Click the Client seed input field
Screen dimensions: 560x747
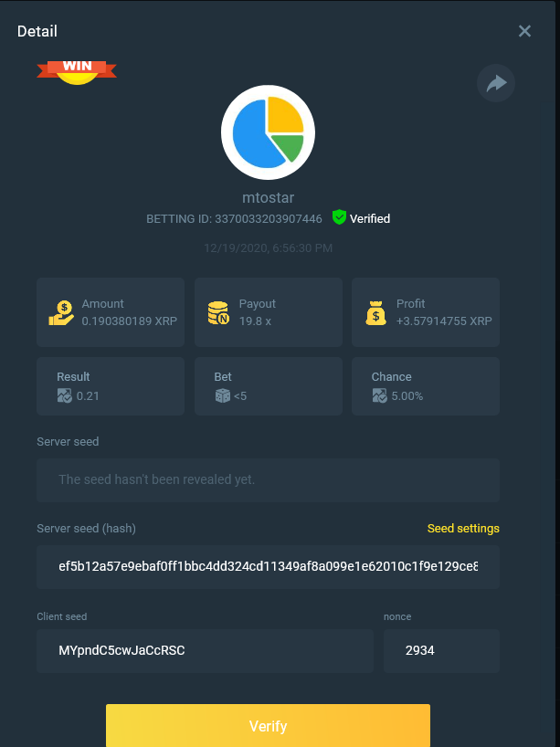pyautogui.click(x=205, y=651)
